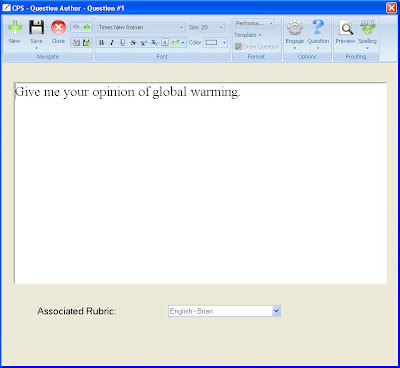Click the gray save icon under the gray left arrow
This screenshot has width=400, height=368.
pos(76,42)
